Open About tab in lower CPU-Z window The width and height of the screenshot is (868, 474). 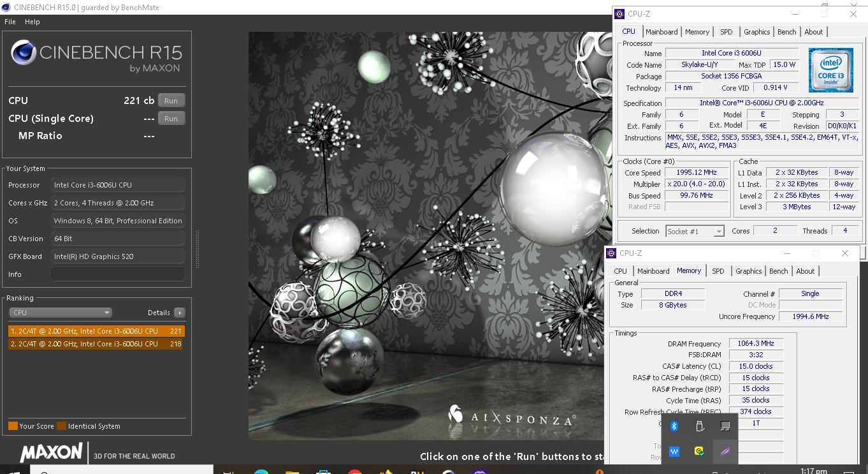pos(806,271)
